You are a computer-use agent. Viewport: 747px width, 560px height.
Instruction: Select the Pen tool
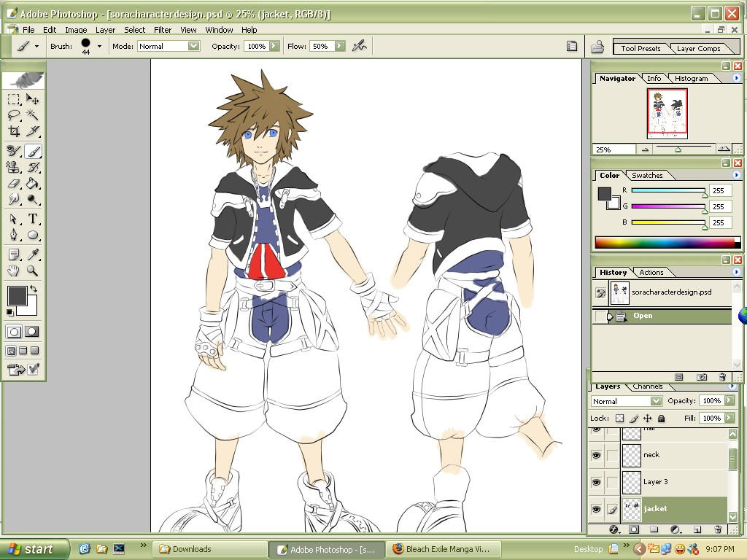click(14, 235)
